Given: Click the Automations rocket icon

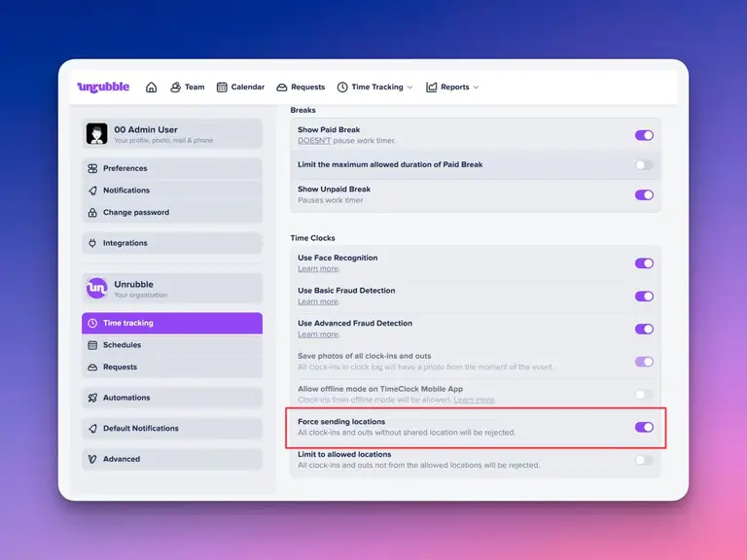Looking at the screenshot, I should pyautogui.click(x=92, y=398).
